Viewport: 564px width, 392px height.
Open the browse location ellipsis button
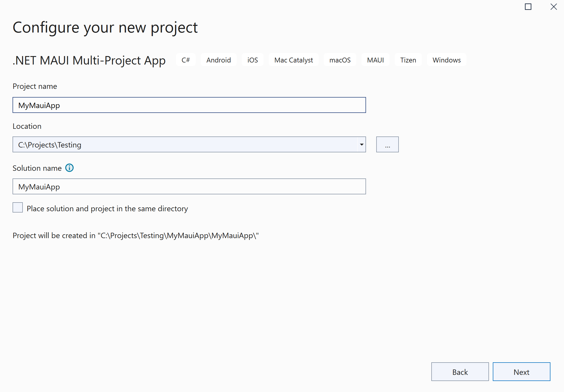pos(387,145)
